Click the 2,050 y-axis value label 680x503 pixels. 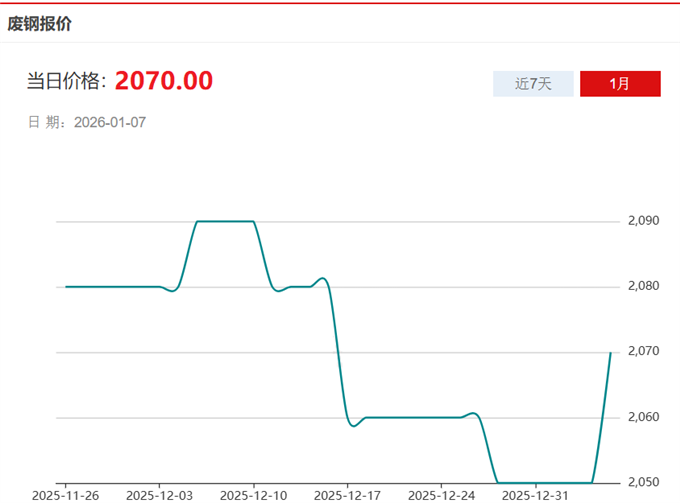click(645, 482)
